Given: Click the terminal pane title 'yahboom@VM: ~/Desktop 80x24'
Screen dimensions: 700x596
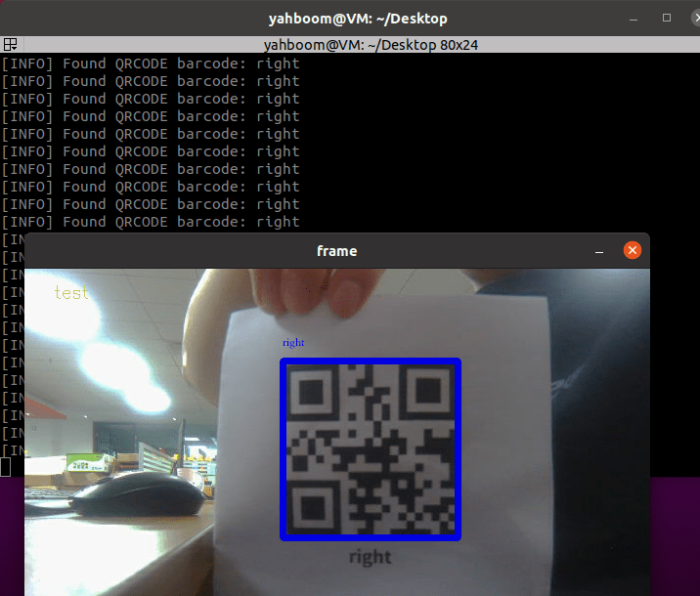Looking at the screenshot, I should click(371, 45).
